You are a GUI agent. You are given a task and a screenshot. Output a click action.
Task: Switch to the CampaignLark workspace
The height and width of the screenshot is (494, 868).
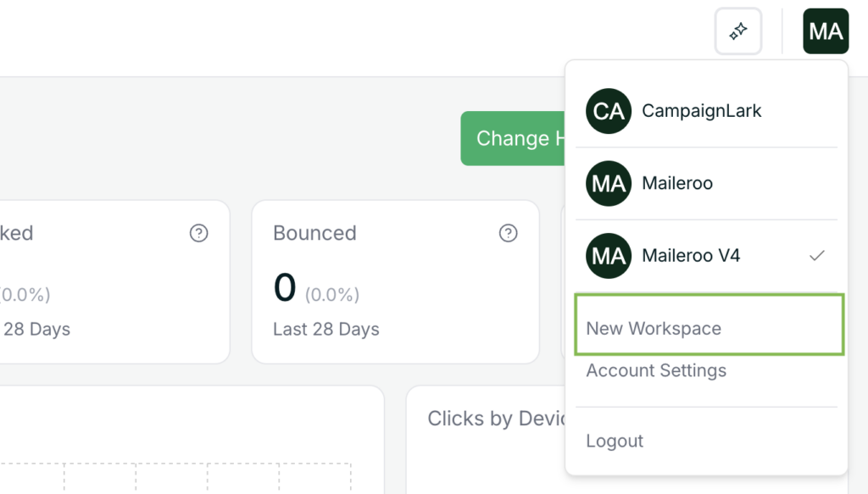[x=702, y=111]
